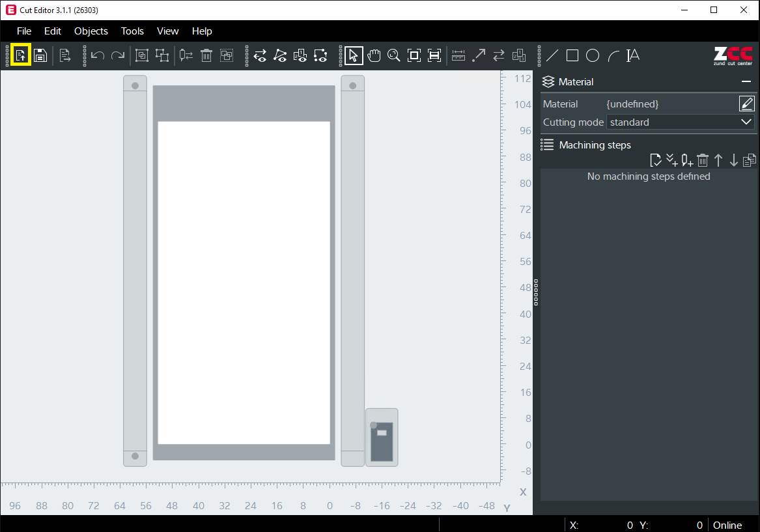Open the Objects menu

pyautogui.click(x=91, y=31)
